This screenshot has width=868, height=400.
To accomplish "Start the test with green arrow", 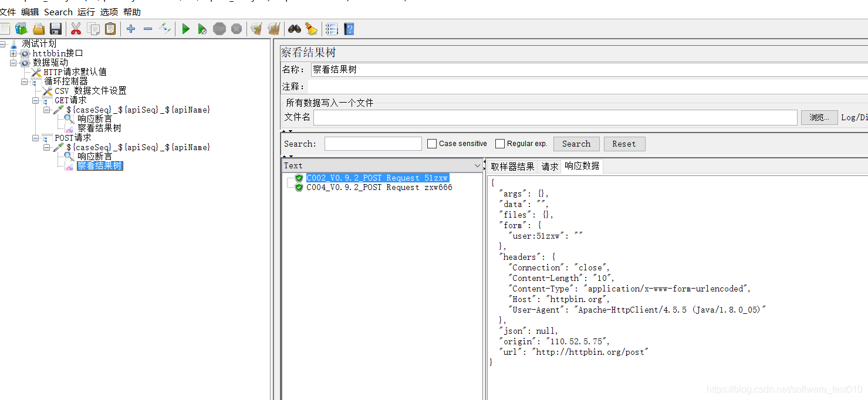I will (185, 29).
